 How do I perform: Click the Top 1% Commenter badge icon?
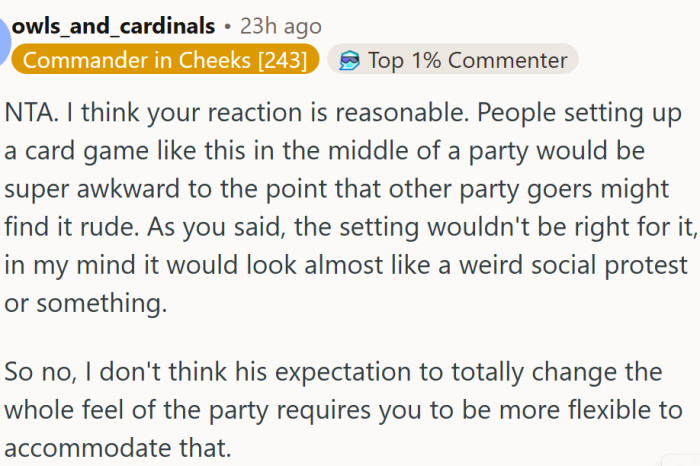point(349,60)
